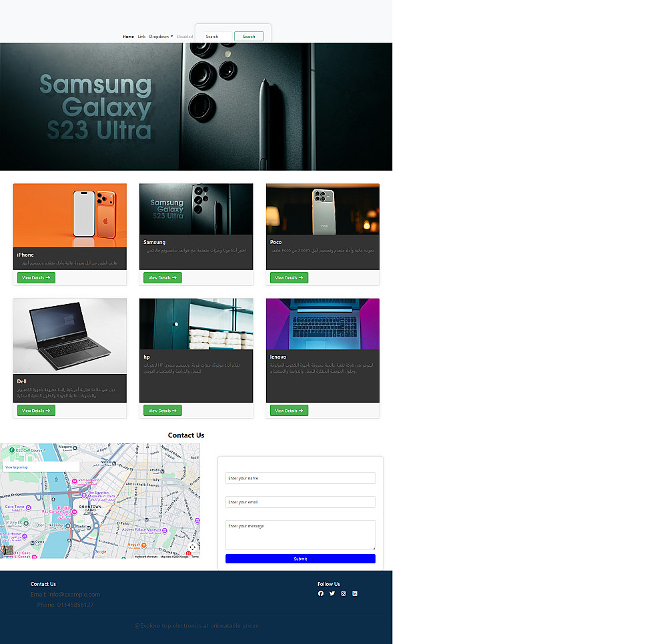Toggle the map fullscreen view icon
The image size is (667, 644).
click(x=193, y=547)
